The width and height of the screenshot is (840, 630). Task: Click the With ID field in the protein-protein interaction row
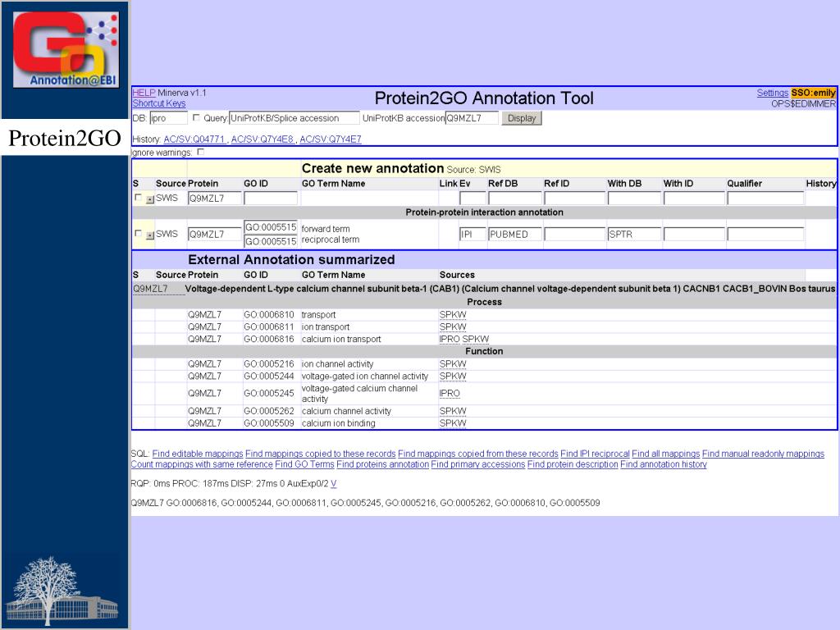coord(694,234)
